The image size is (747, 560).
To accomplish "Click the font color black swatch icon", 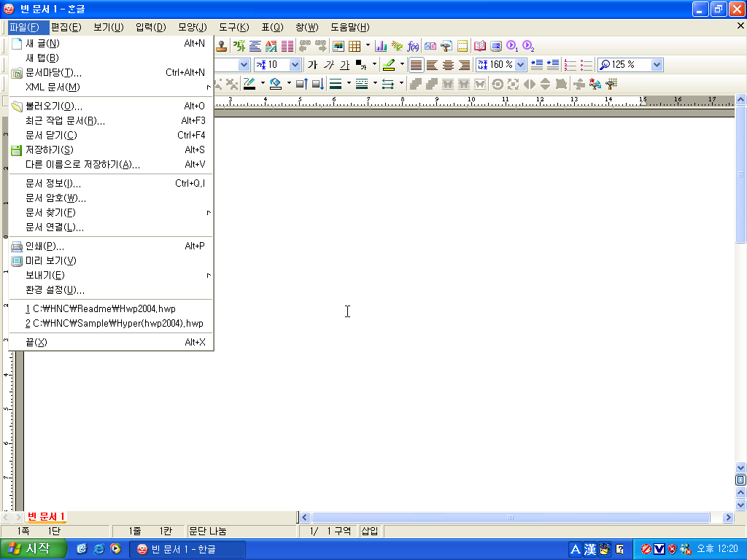I will [x=361, y=64].
